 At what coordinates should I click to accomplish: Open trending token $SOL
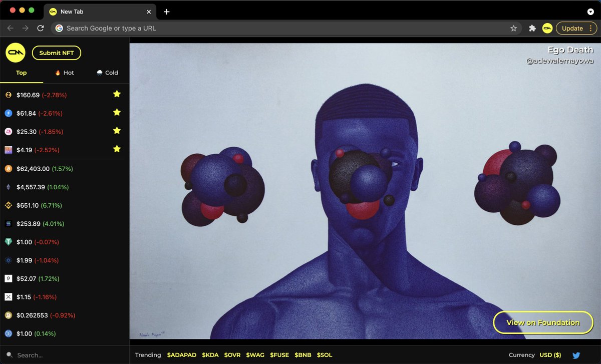point(325,355)
